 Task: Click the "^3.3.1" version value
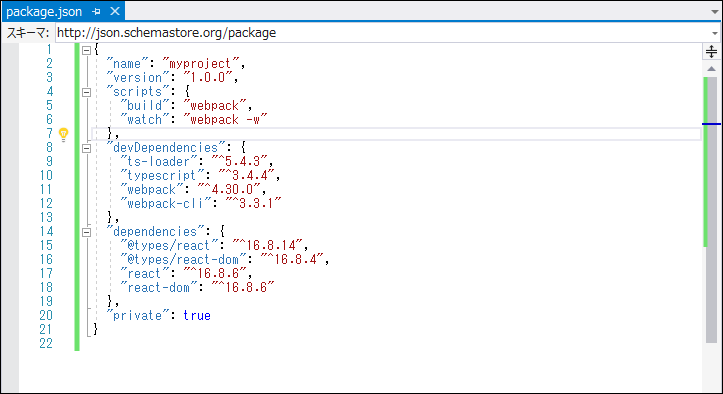(253, 203)
